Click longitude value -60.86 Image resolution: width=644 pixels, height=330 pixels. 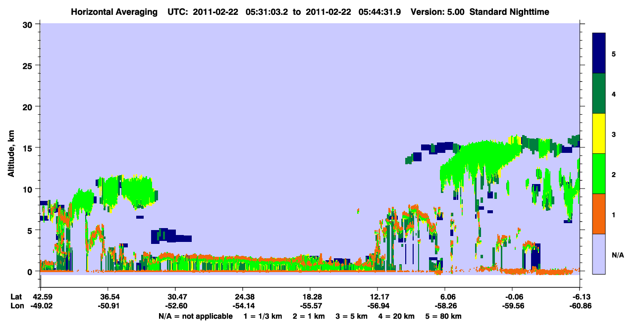580,306
